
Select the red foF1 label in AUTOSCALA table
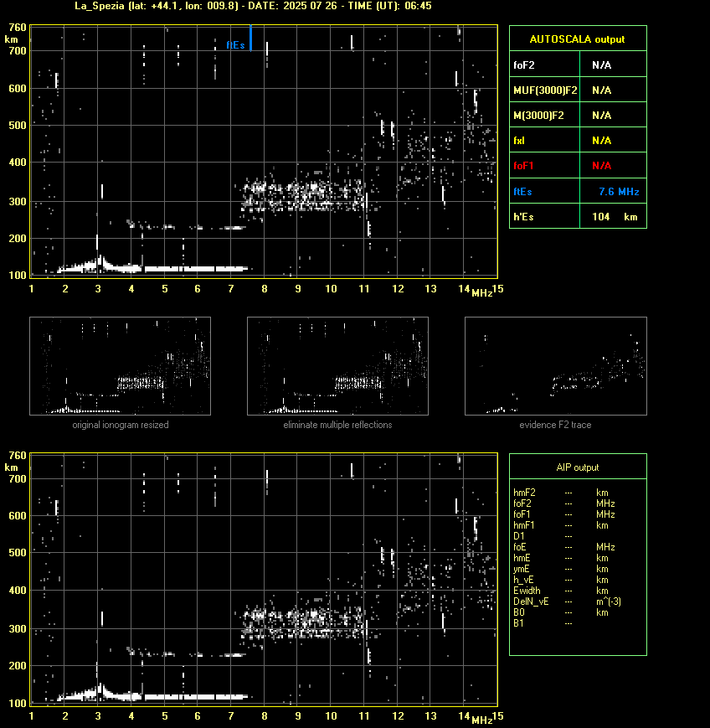[523, 166]
